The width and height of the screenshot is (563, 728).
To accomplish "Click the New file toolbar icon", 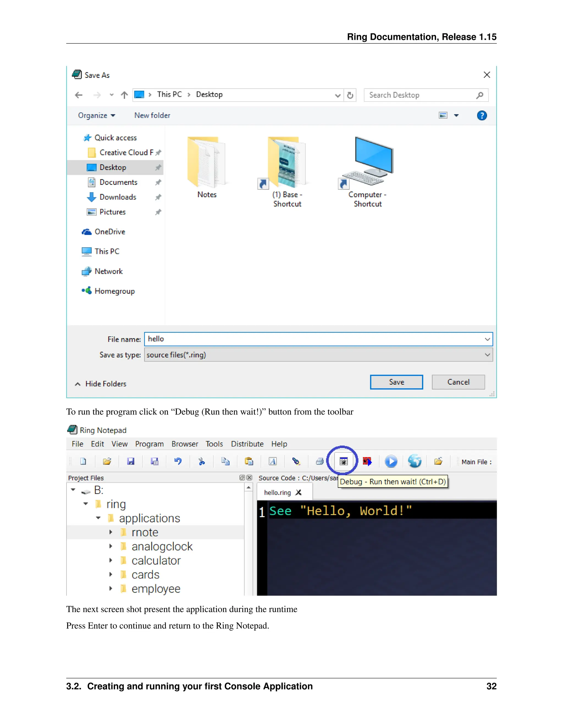I will (83, 461).
